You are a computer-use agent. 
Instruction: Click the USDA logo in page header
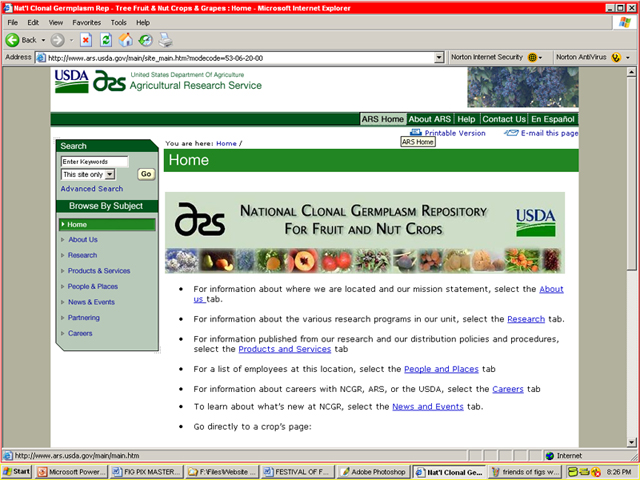click(x=71, y=81)
